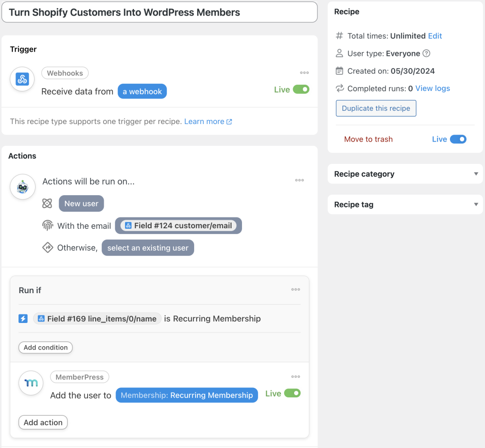
Task: Click Duplicate this recipe
Action: point(376,108)
